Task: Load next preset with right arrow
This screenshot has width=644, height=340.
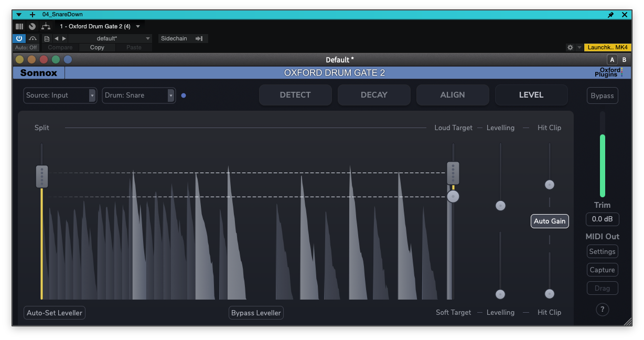Action: (64, 38)
